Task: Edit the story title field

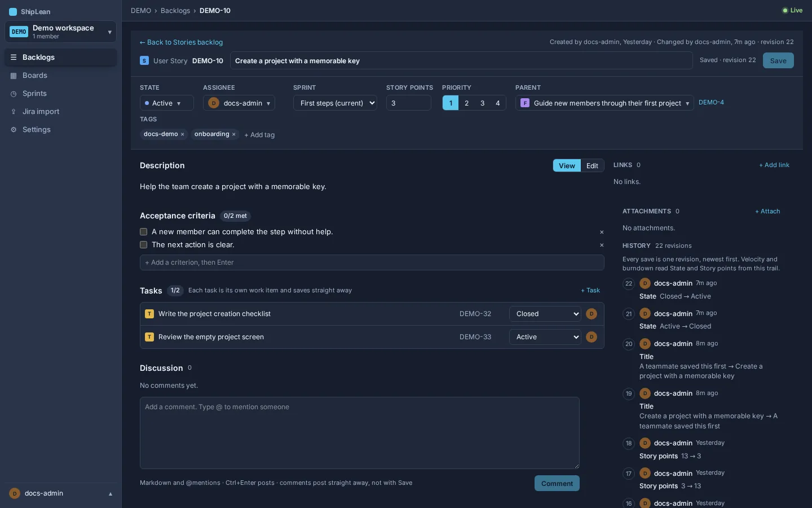Action: click(x=461, y=61)
